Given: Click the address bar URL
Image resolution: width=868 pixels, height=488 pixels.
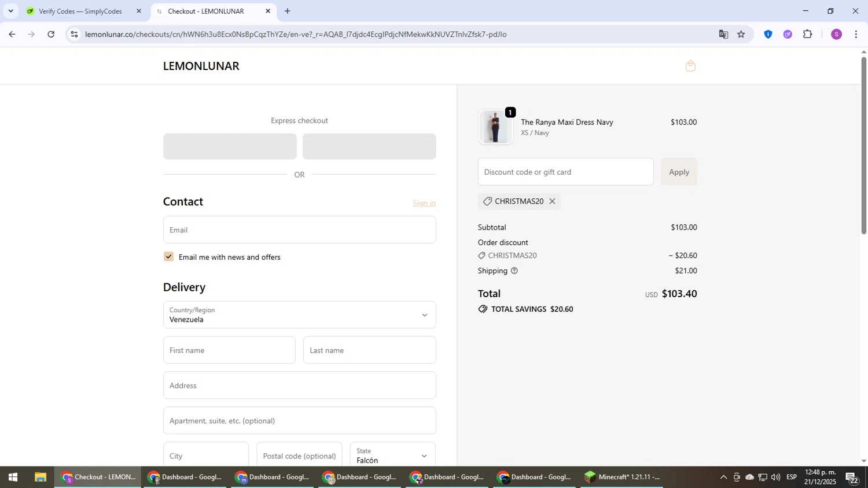Looking at the screenshot, I should click(296, 34).
